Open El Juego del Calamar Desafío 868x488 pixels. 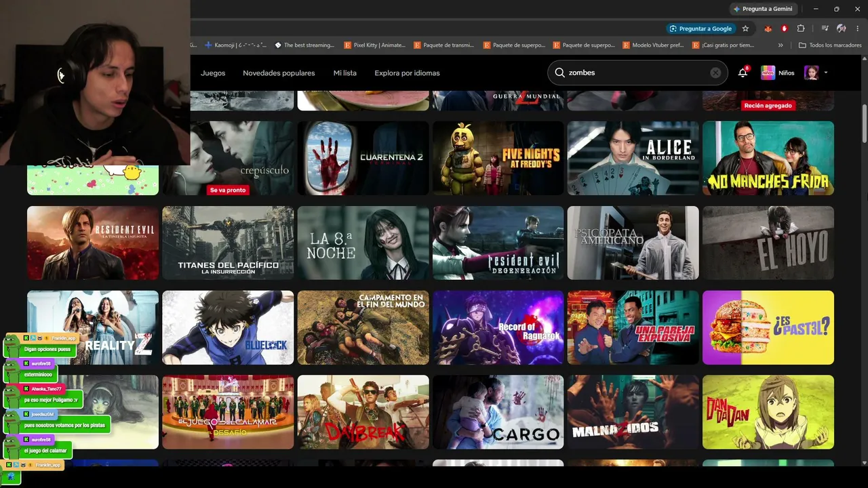228,412
